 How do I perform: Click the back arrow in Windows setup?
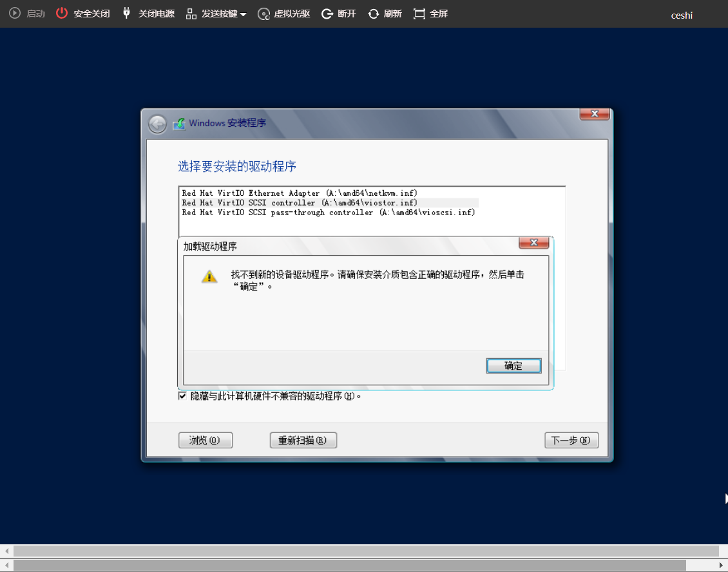[157, 124]
